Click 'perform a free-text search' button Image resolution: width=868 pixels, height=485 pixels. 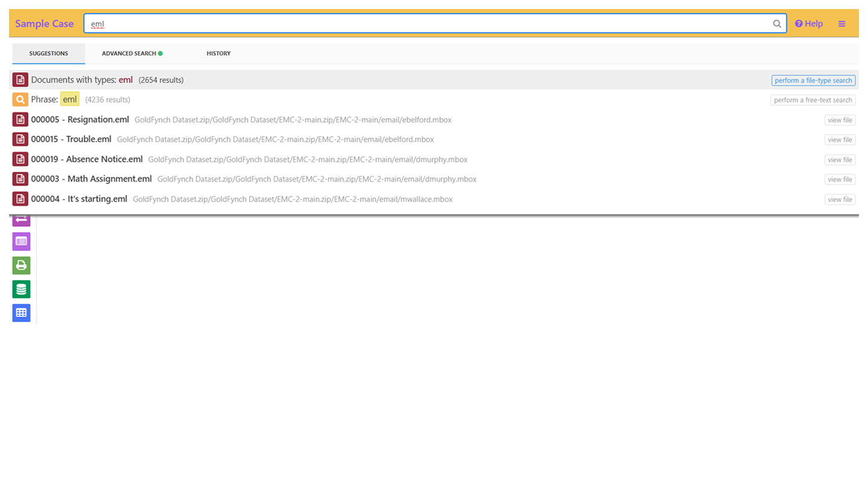(x=813, y=100)
